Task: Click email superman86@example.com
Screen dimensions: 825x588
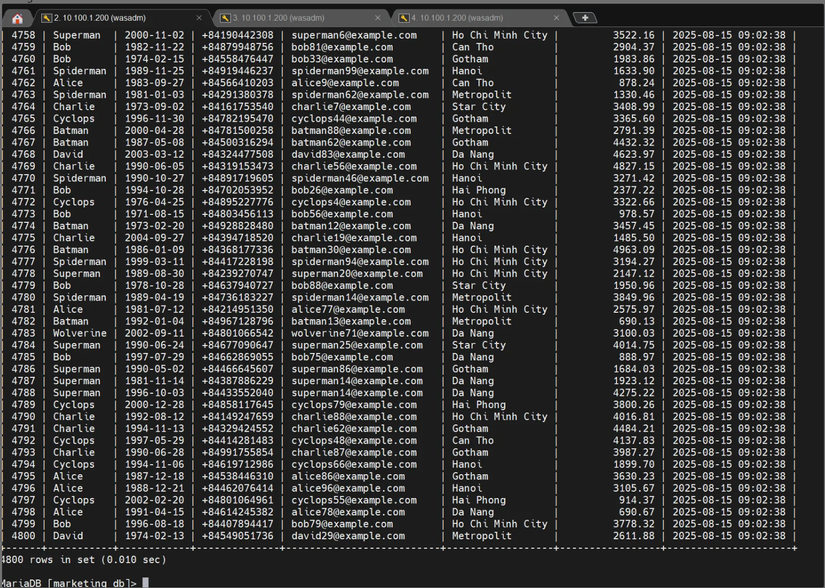Action: click(357, 369)
